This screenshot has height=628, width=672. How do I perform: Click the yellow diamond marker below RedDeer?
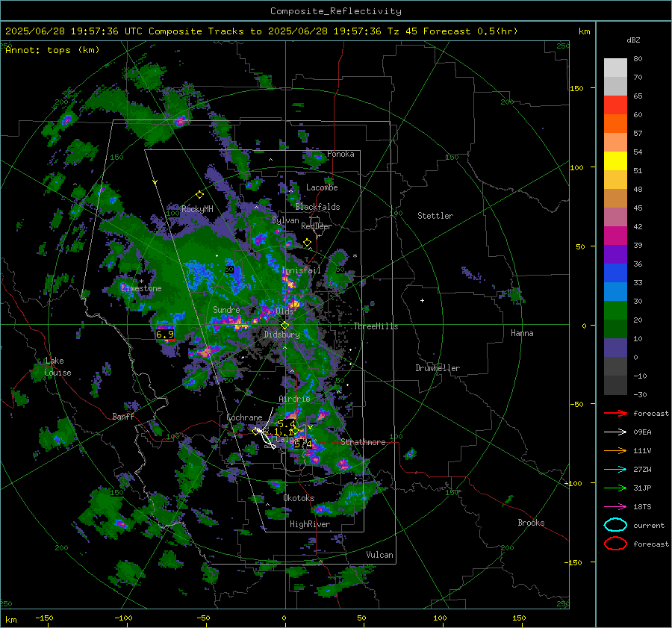307,243
